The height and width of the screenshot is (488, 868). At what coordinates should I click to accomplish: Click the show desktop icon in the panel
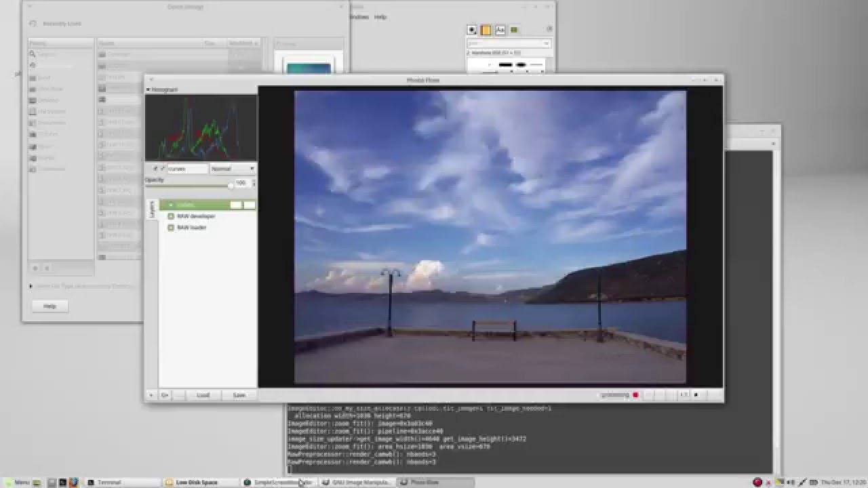[52, 482]
